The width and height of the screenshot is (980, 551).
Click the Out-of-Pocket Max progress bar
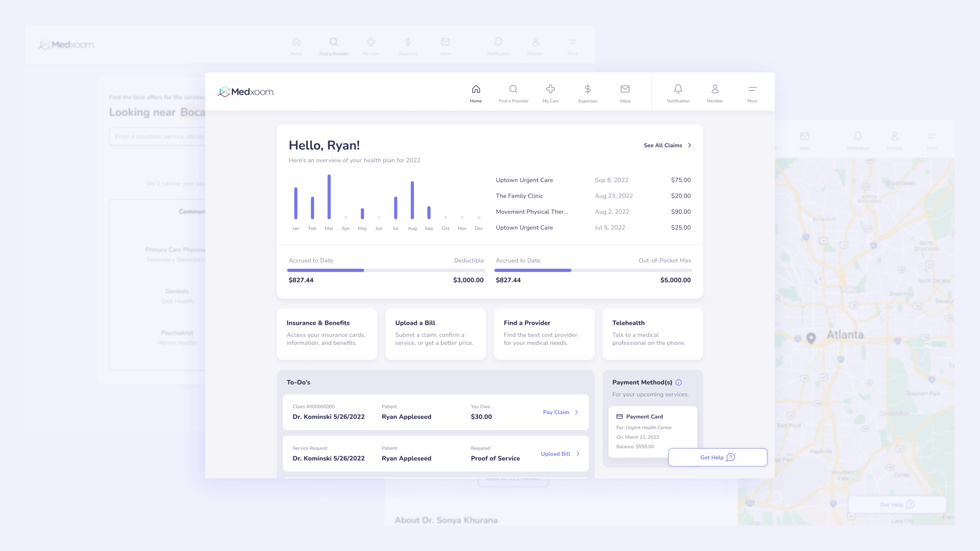pyautogui.click(x=593, y=270)
